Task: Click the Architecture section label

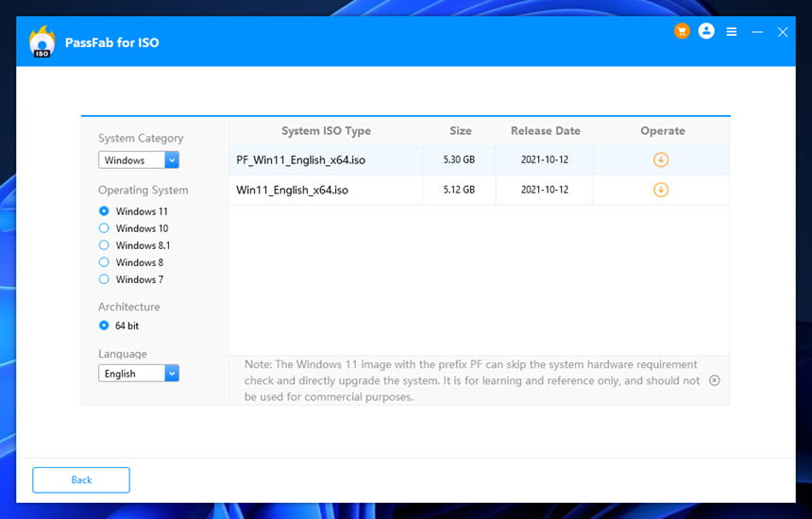Action: (x=129, y=307)
